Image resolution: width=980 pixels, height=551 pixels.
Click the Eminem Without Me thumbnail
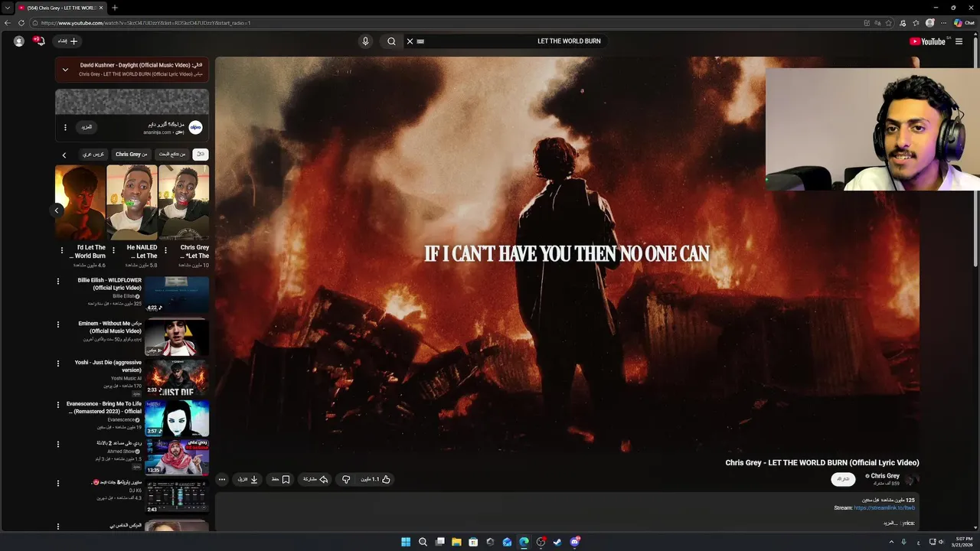click(x=177, y=337)
